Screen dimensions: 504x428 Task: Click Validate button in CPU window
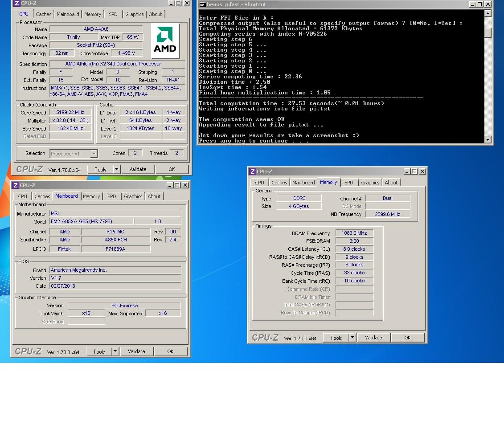138,169
